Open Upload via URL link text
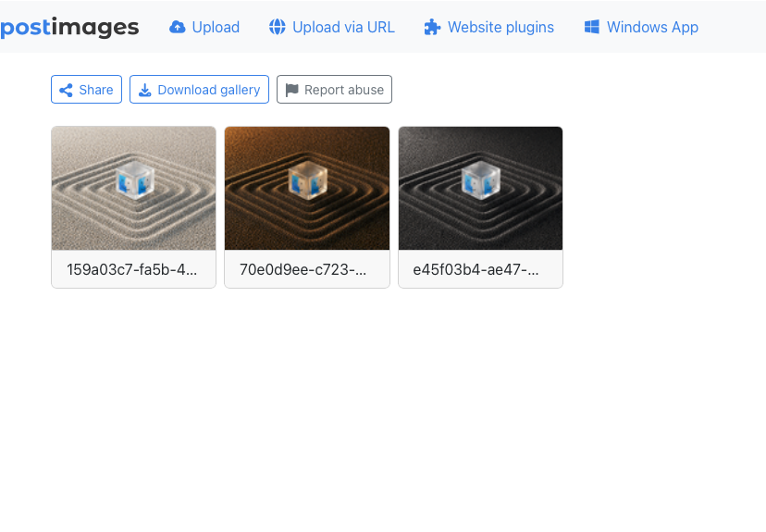Image resolution: width=766 pixels, height=532 pixels. (343, 28)
